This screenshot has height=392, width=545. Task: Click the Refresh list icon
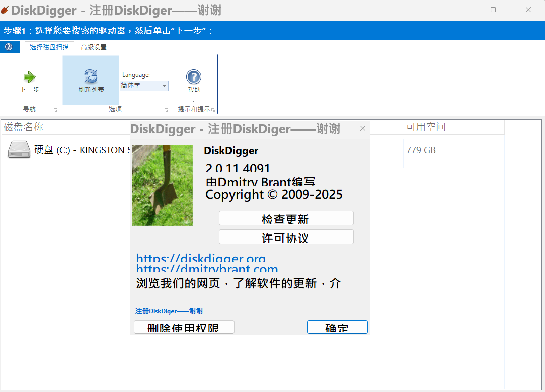coord(91,76)
